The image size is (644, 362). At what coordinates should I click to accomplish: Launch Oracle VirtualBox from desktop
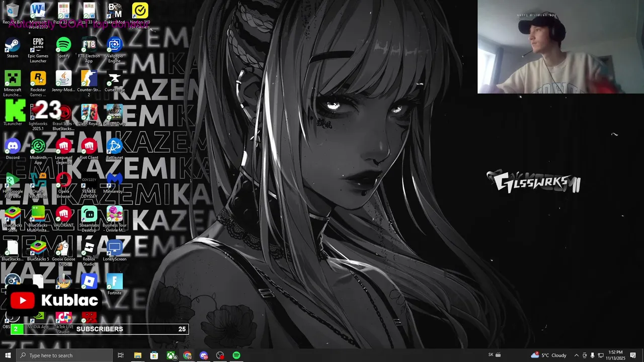point(38,186)
